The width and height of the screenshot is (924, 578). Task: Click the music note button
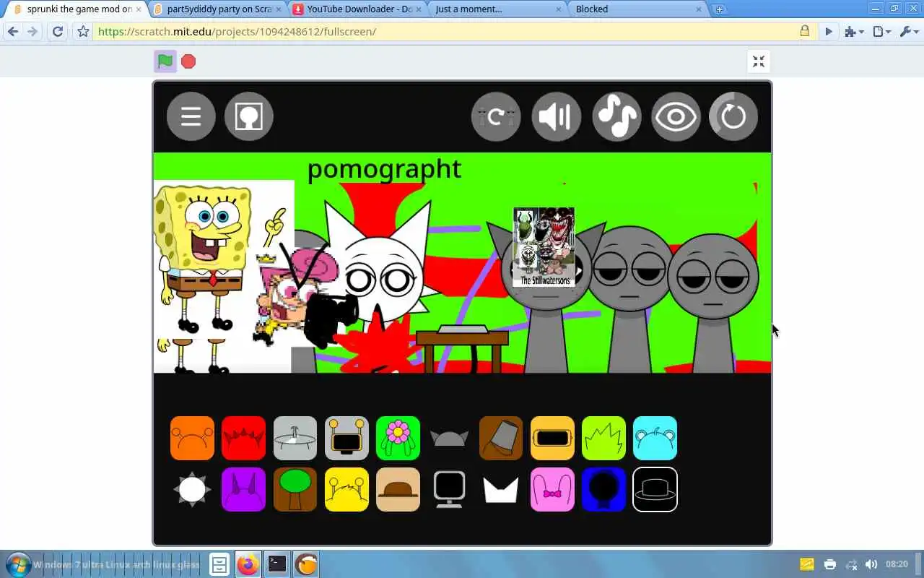pyautogui.click(x=616, y=116)
